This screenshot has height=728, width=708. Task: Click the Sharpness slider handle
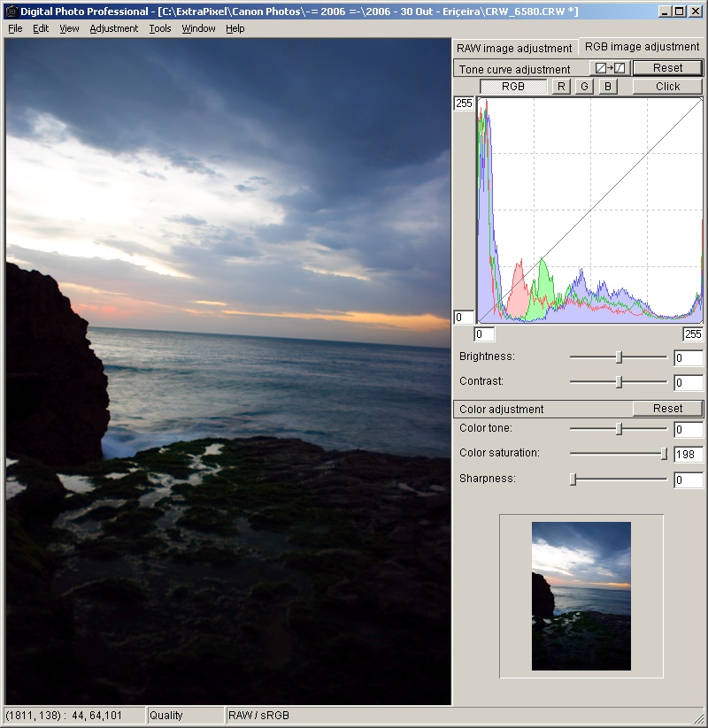[x=573, y=479]
